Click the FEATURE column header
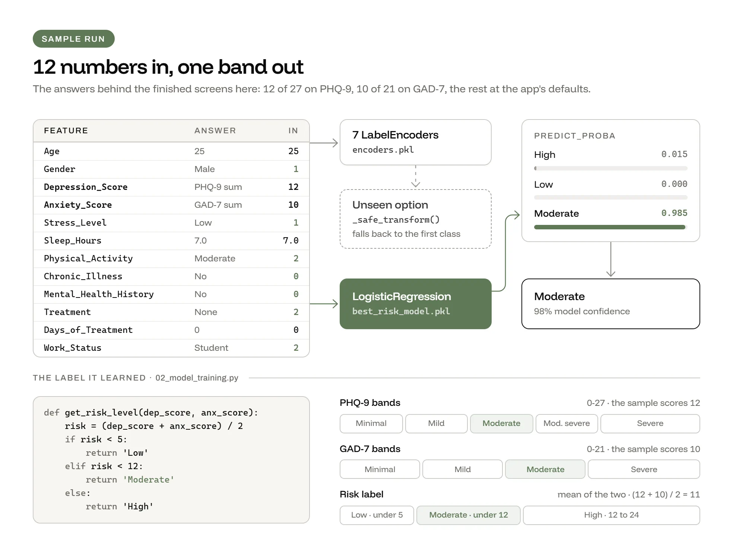 click(66, 131)
